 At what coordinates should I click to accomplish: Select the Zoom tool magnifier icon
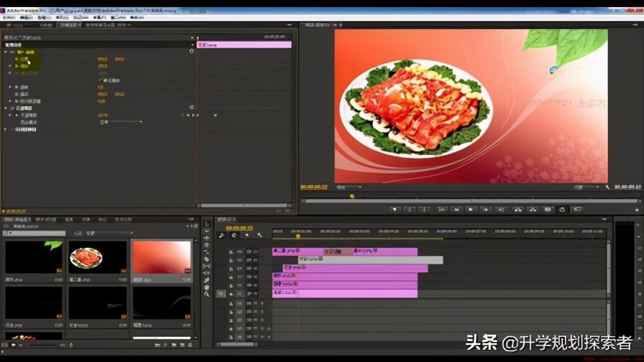[x=207, y=294]
